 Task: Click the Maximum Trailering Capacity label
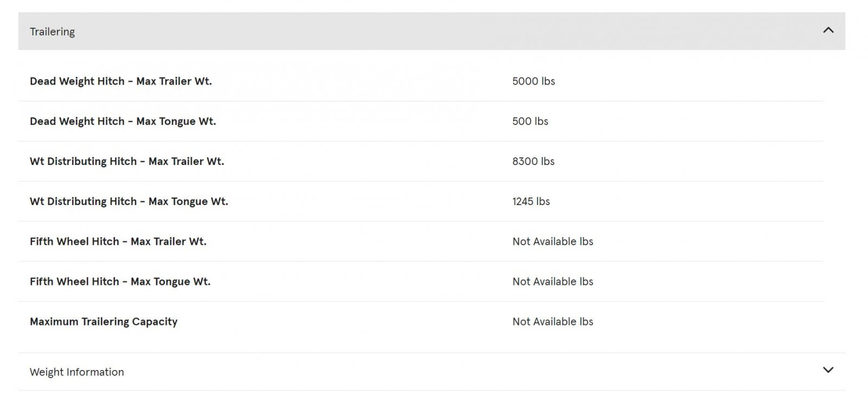tap(104, 322)
